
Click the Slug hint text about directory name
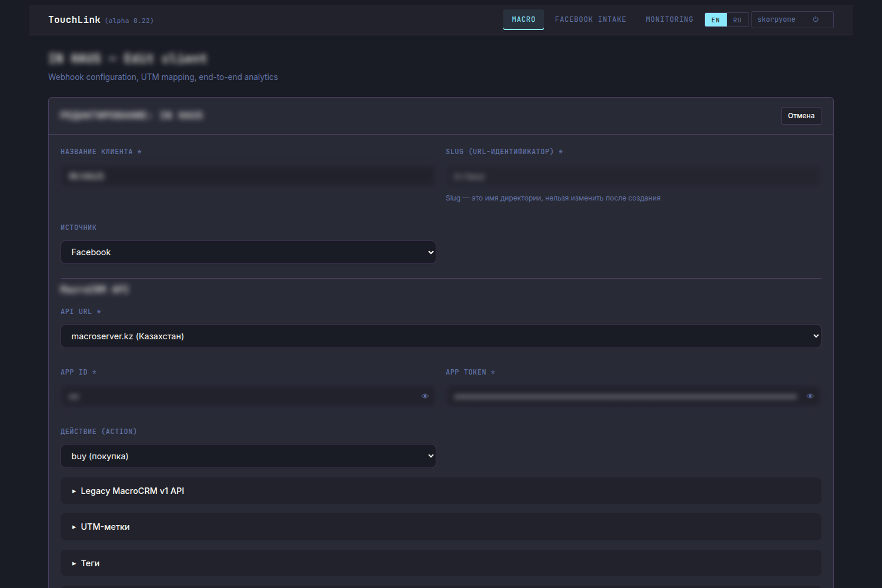tap(553, 198)
